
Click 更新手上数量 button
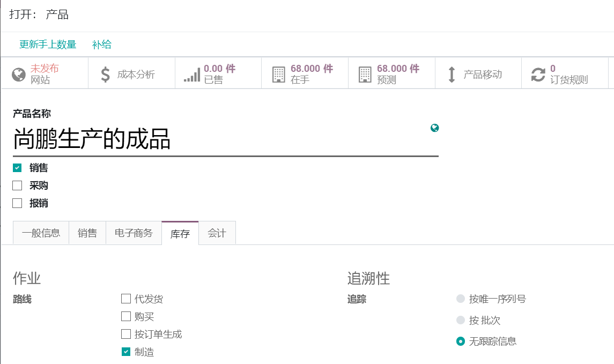[x=48, y=44]
